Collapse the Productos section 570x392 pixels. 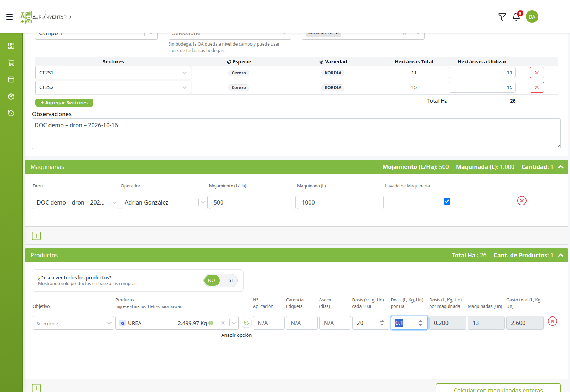coord(561,255)
